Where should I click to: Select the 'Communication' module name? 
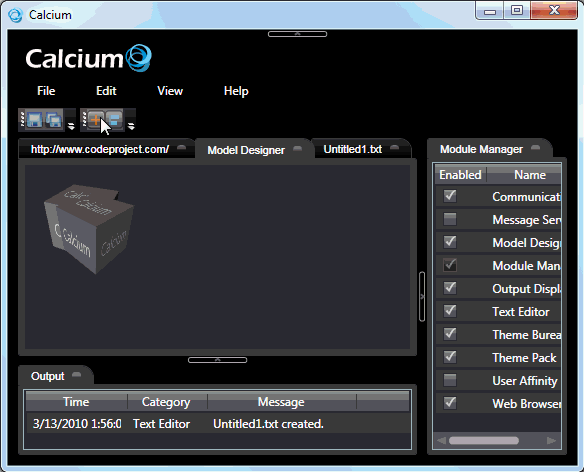click(x=526, y=197)
